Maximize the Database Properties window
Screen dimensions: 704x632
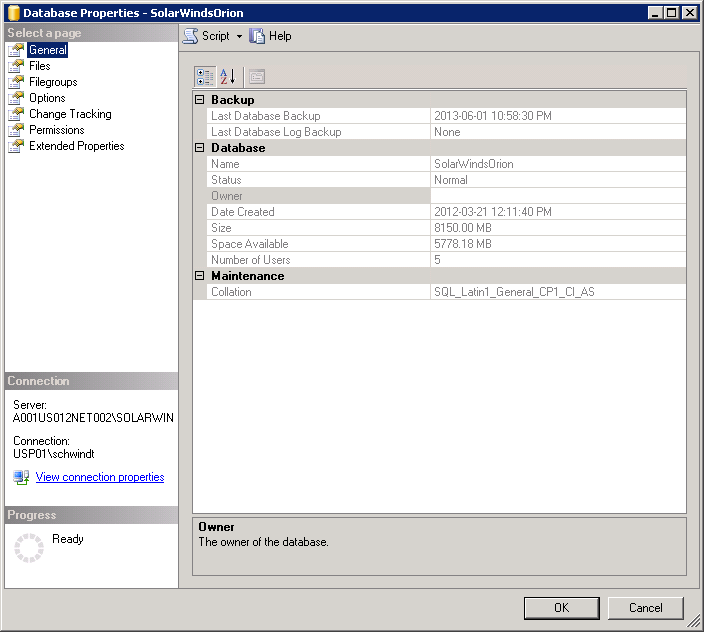click(x=672, y=13)
